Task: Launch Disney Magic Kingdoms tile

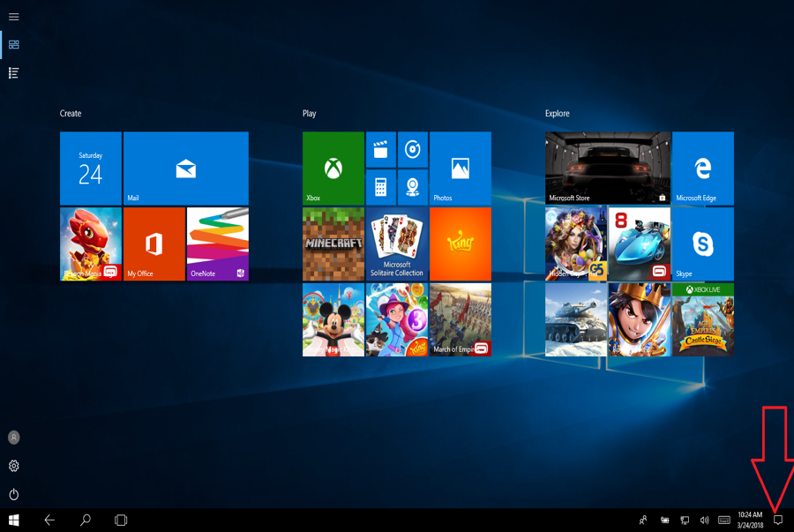Action: [x=333, y=319]
